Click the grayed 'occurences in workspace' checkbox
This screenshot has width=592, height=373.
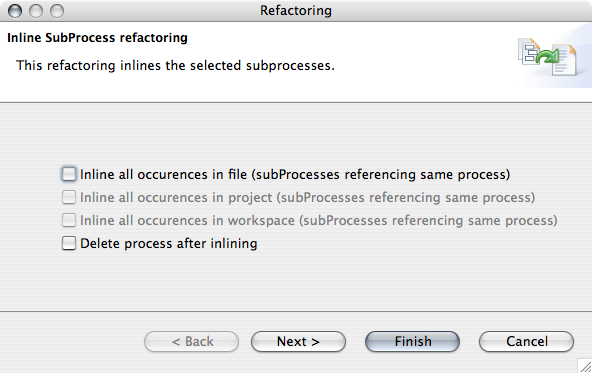click(x=69, y=220)
